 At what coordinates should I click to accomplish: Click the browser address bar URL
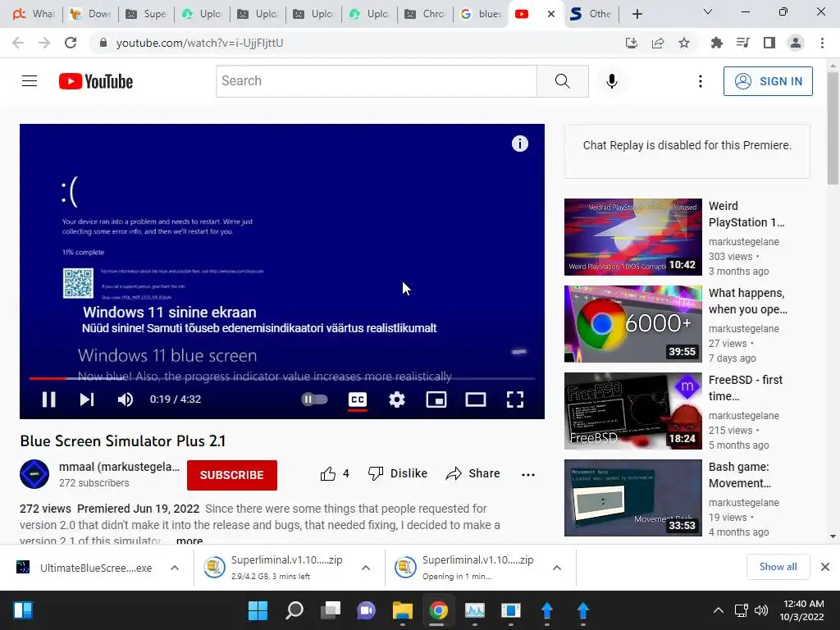click(x=199, y=43)
